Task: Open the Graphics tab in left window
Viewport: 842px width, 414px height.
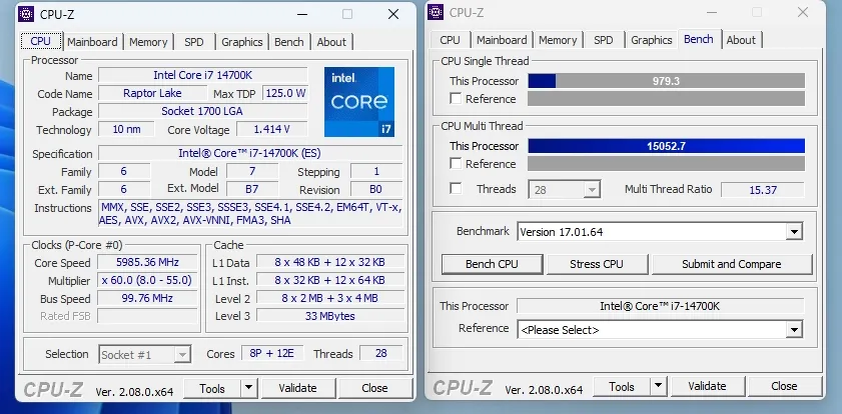Action: click(x=242, y=42)
